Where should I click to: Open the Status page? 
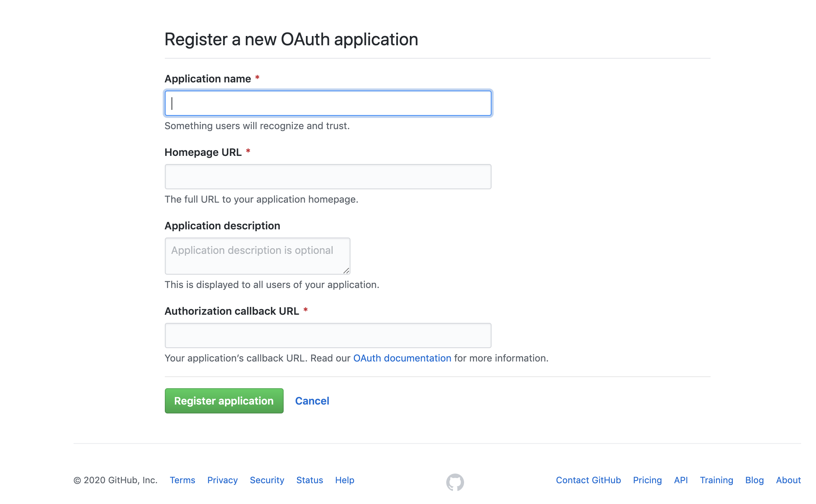[x=310, y=480]
